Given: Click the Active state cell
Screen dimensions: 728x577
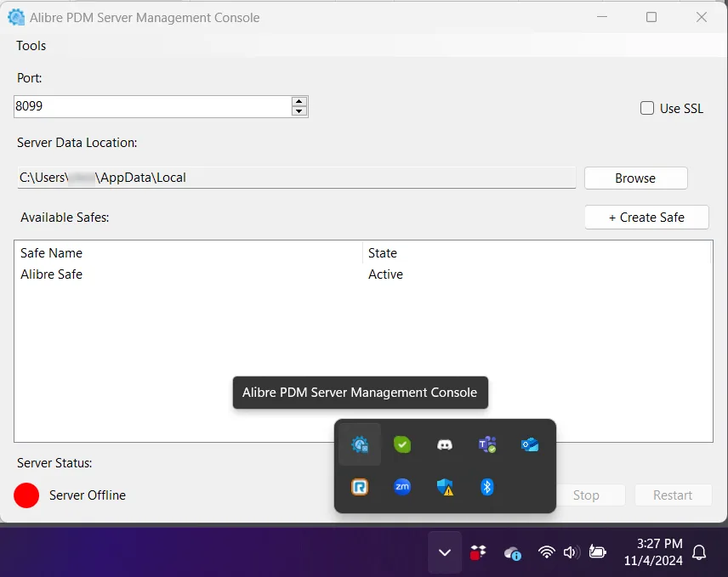Looking at the screenshot, I should 385,274.
